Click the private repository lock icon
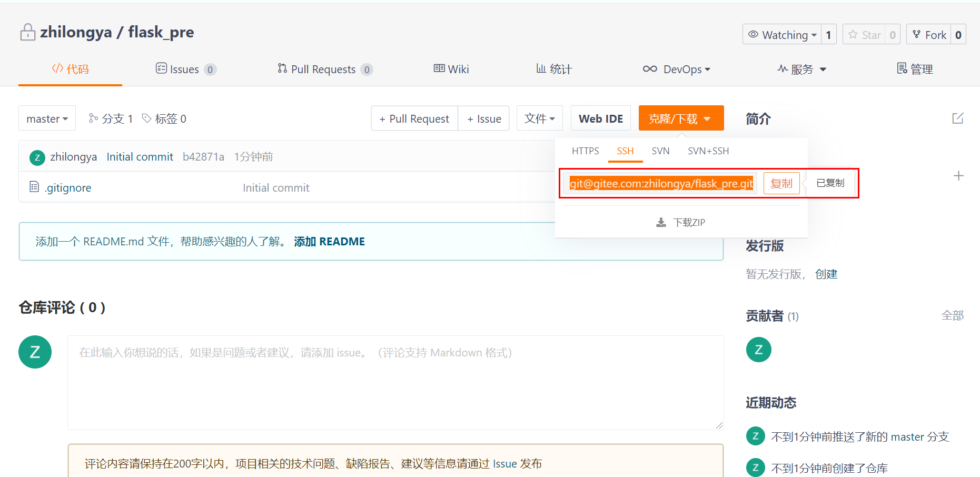The height and width of the screenshot is (477, 980). pos(27,32)
